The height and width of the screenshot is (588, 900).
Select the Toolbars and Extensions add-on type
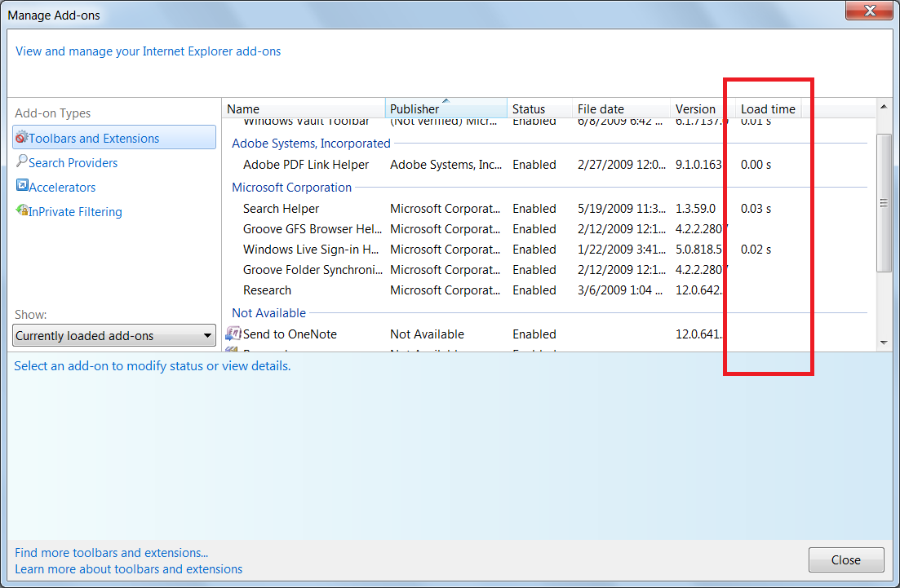tap(94, 139)
